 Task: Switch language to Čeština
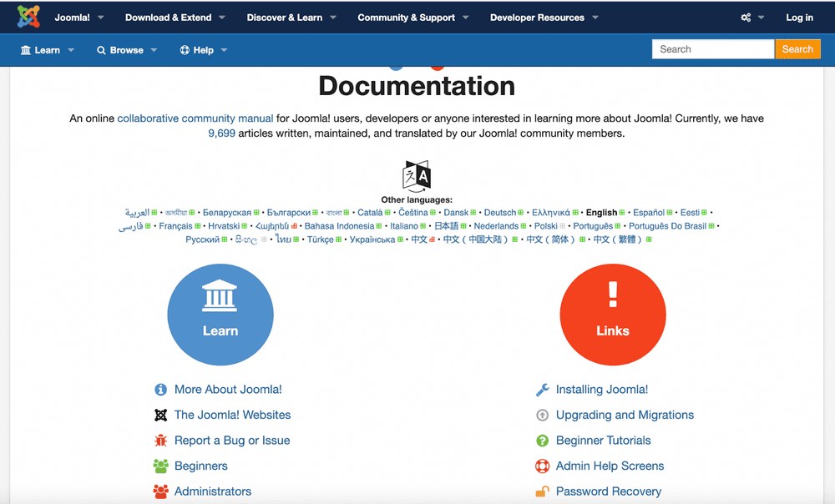(x=413, y=212)
